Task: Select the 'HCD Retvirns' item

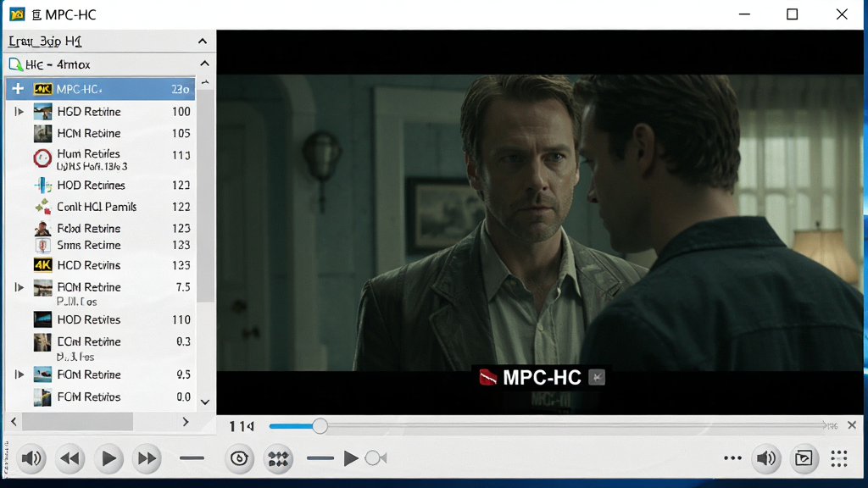Action: coord(100,265)
